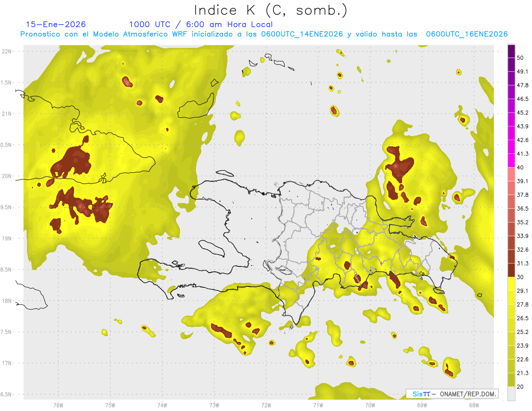Image resolution: width=532 pixels, height=411 pixels.
Task: Pick the dark purple swatch above 50
Action: pos(511,51)
